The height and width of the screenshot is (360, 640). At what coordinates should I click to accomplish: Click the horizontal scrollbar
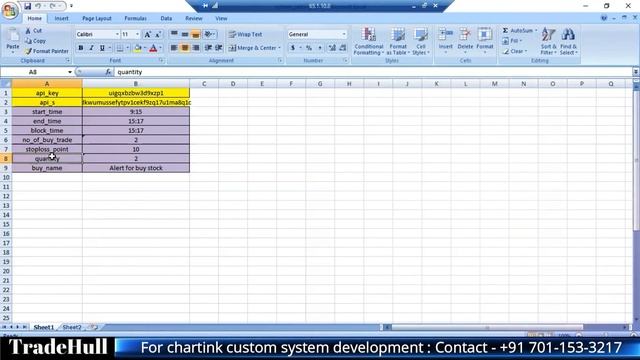(487, 327)
